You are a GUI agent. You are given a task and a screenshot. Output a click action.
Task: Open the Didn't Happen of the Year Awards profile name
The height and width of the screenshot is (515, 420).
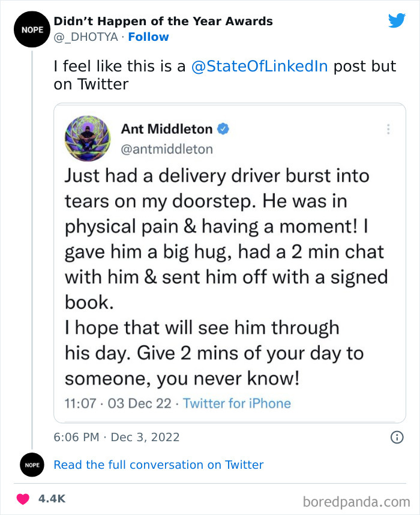(163, 22)
